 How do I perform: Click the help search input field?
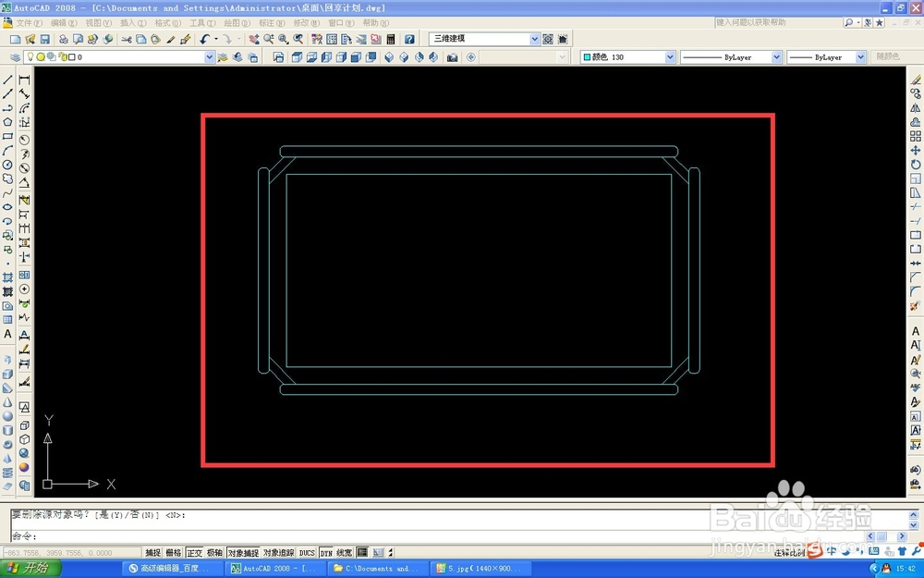(778, 22)
